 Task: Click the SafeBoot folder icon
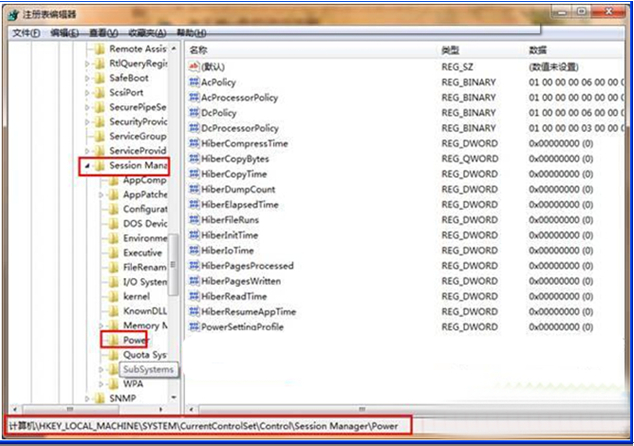(x=100, y=78)
